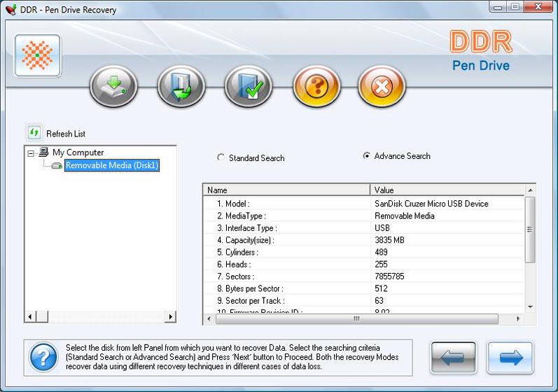Click the removable drive icon in tree

57,165
